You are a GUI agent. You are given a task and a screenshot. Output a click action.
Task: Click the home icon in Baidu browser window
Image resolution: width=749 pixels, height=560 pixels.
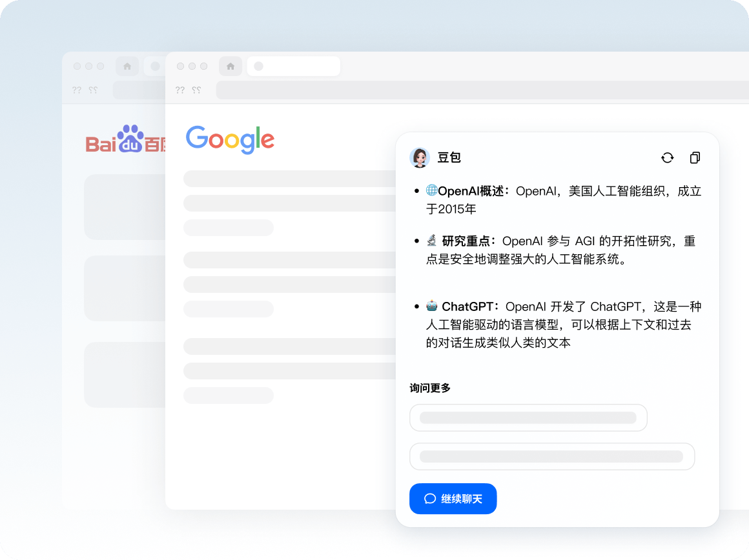[x=127, y=66]
